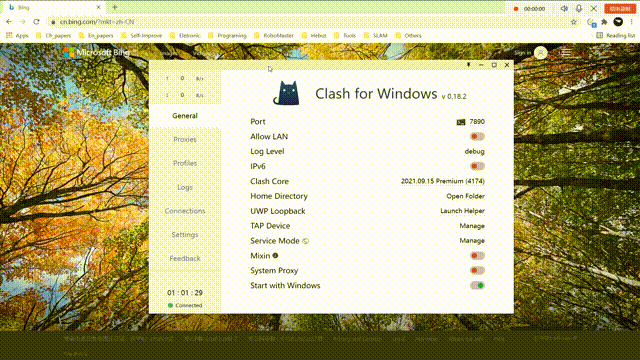Reload the Bing page
640x360 pixels.
pos(36,22)
